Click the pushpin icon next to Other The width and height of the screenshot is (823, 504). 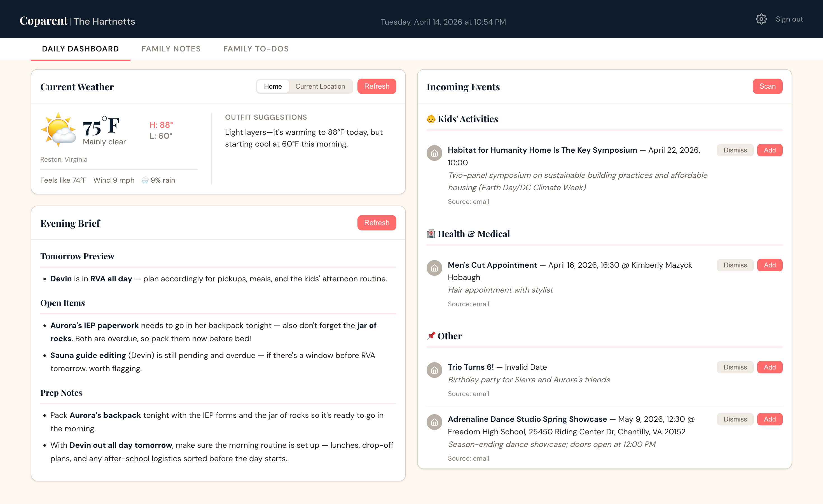pyautogui.click(x=431, y=336)
